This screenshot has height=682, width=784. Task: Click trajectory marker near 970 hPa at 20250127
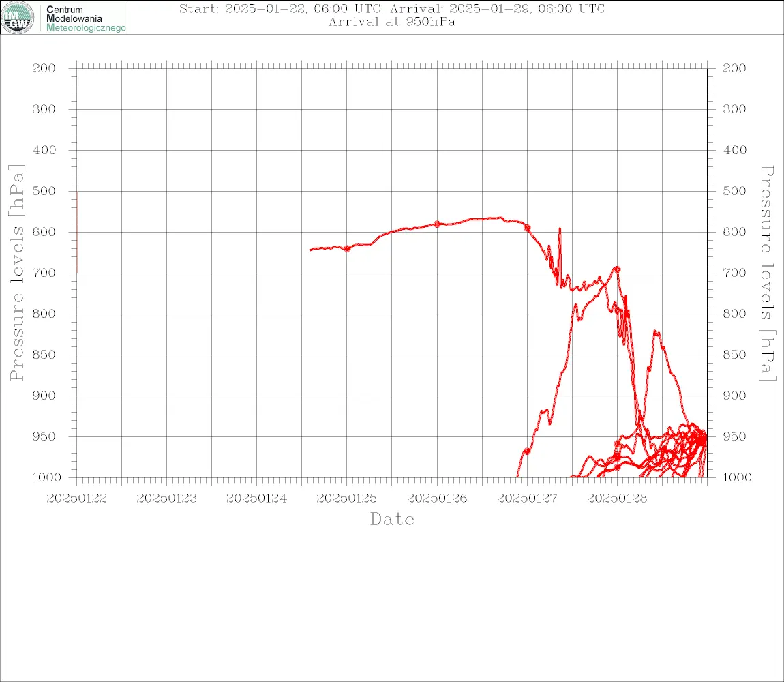click(527, 451)
